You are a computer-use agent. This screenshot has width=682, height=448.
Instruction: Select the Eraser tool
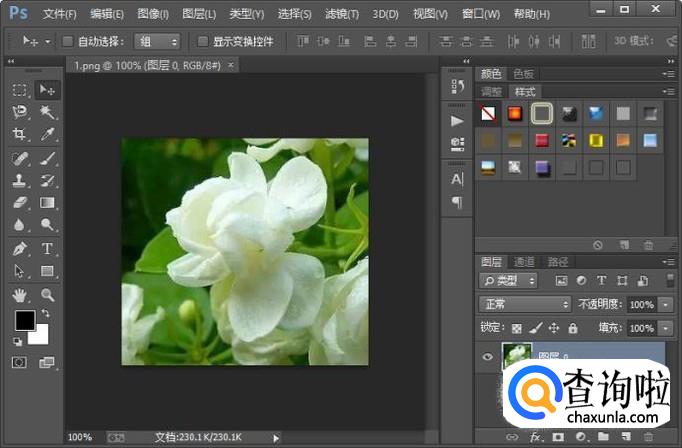click(19, 203)
